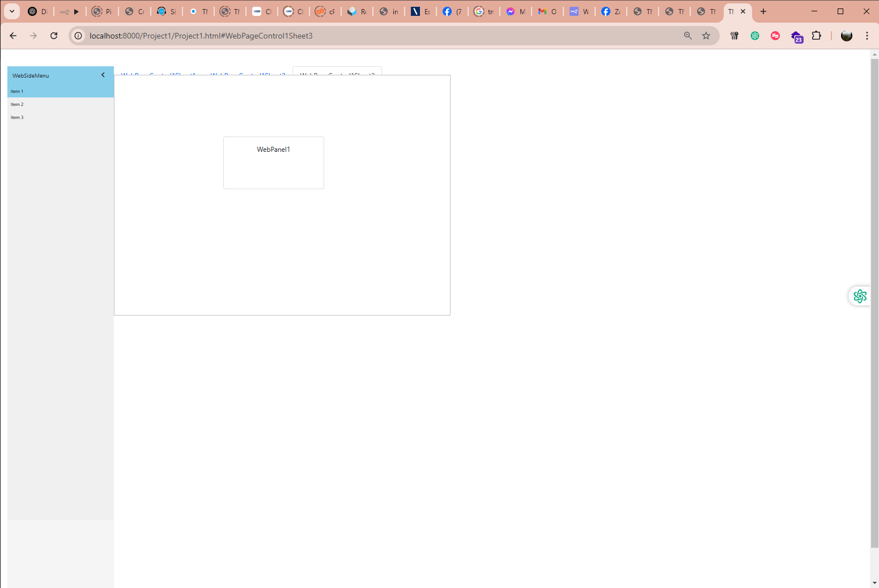Switch to the Rc cube-icon browser tab

click(356, 11)
